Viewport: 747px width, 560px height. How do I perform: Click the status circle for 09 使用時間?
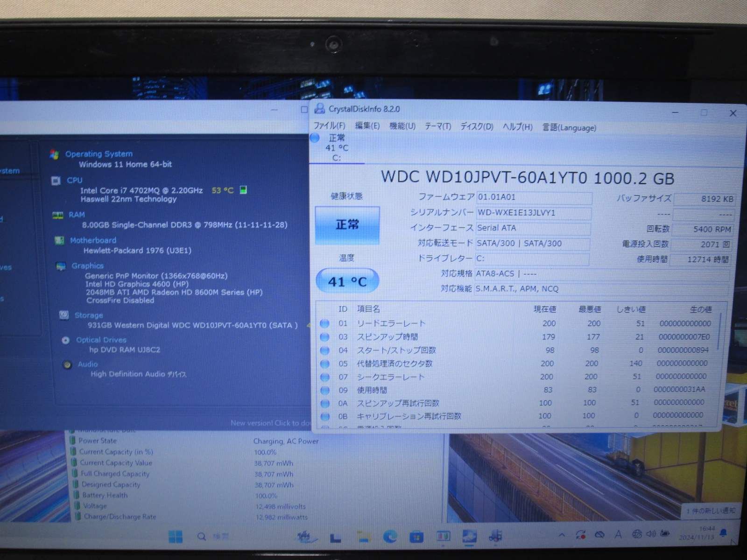click(325, 390)
